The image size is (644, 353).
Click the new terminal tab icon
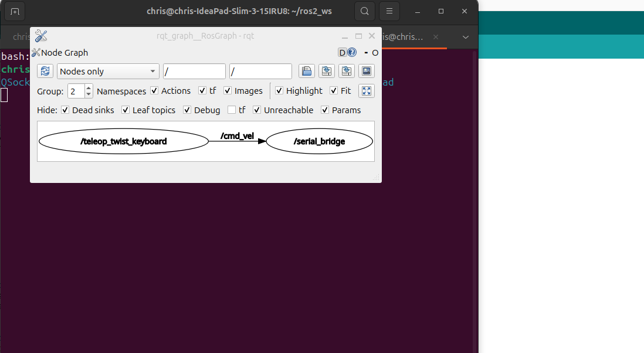click(x=15, y=11)
